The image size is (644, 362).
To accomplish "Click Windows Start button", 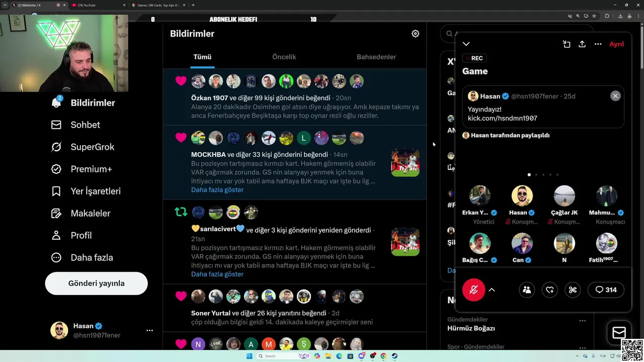I will [250, 356].
